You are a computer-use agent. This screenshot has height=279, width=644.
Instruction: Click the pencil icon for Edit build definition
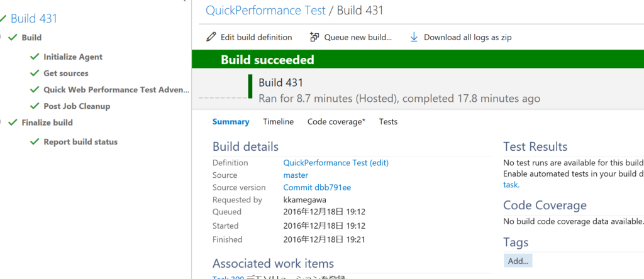[x=211, y=37]
